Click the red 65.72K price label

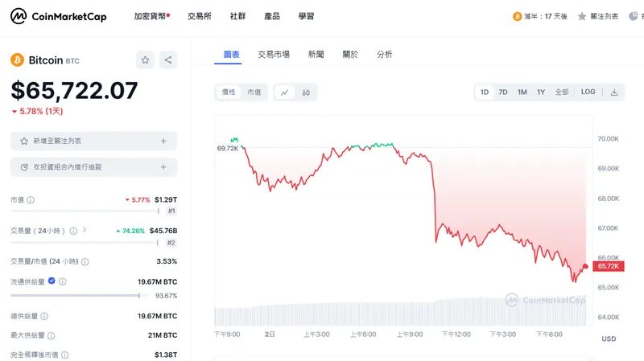pos(609,266)
